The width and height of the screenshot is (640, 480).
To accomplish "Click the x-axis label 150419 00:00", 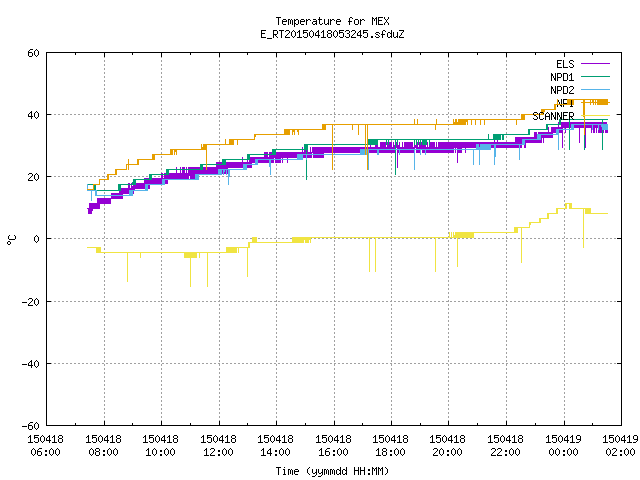I will (x=564, y=446).
